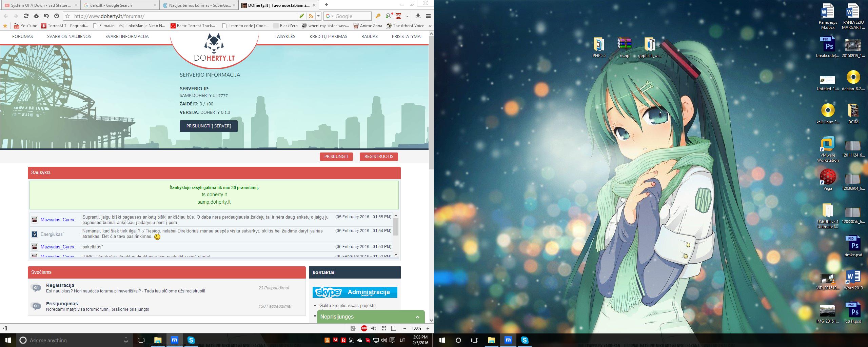Viewport: 868px width, 347px height.
Task: Select rimke.psd file on desktop
Action: (x=853, y=246)
